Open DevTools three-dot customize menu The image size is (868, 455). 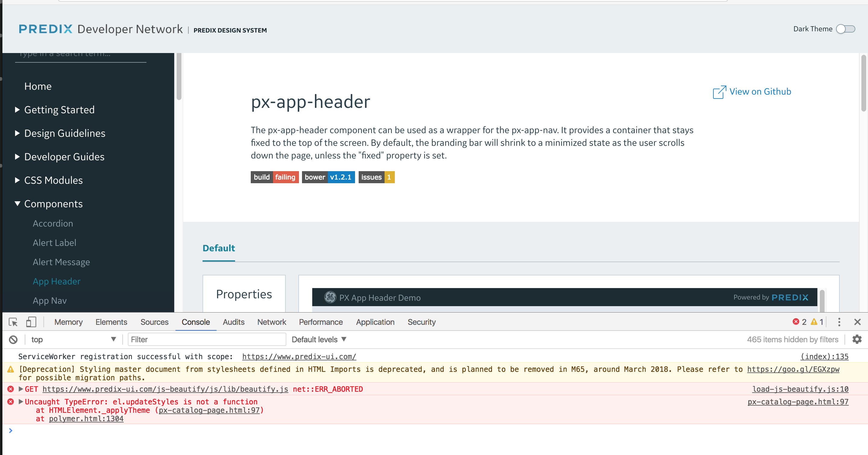tap(839, 322)
